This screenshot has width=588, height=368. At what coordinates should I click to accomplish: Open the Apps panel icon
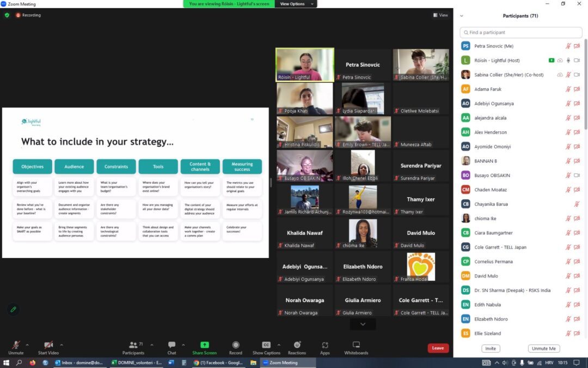click(x=325, y=345)
